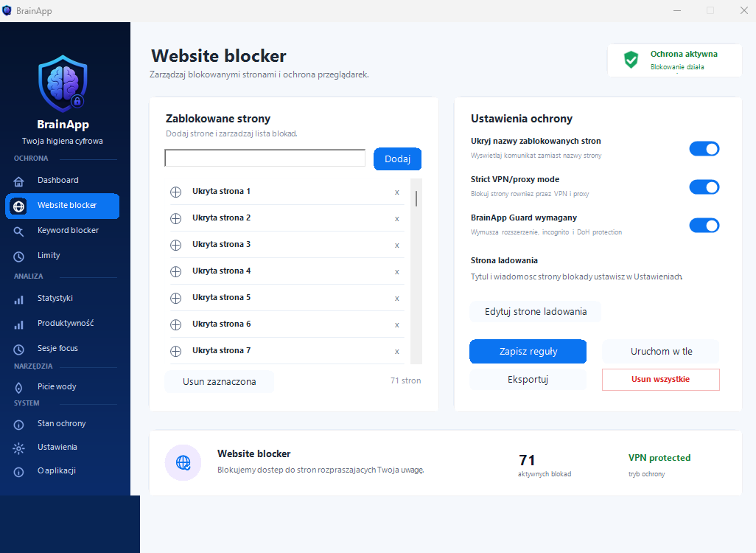
Task: Click the globe icon beside Ukryta strona 2
Action: click(x=176, y=218)
